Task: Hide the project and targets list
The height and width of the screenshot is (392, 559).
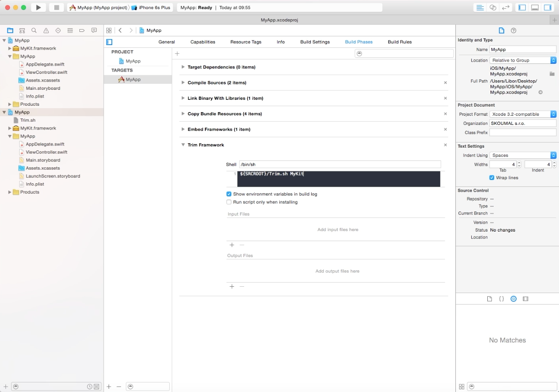Action: pos(109,42)
